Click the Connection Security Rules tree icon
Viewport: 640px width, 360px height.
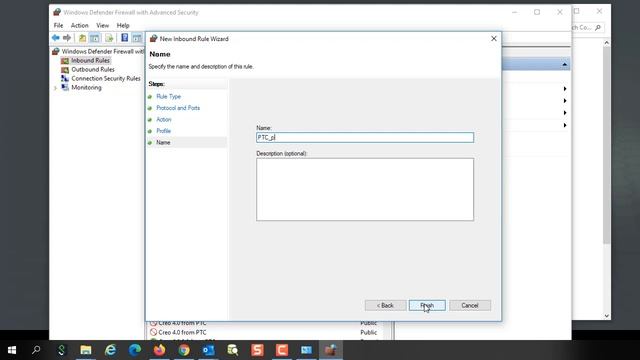pos(65,78)
